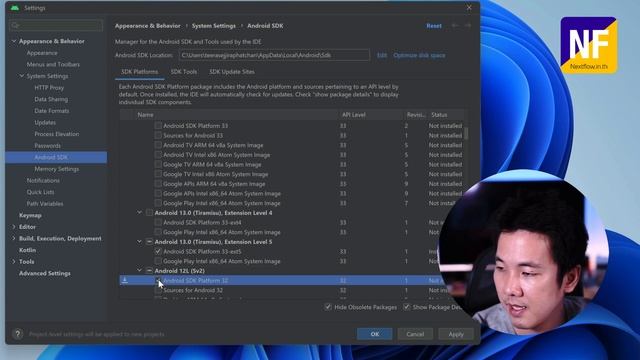
Task: Collapse System Settings tree node
Action: click(22, 76)
